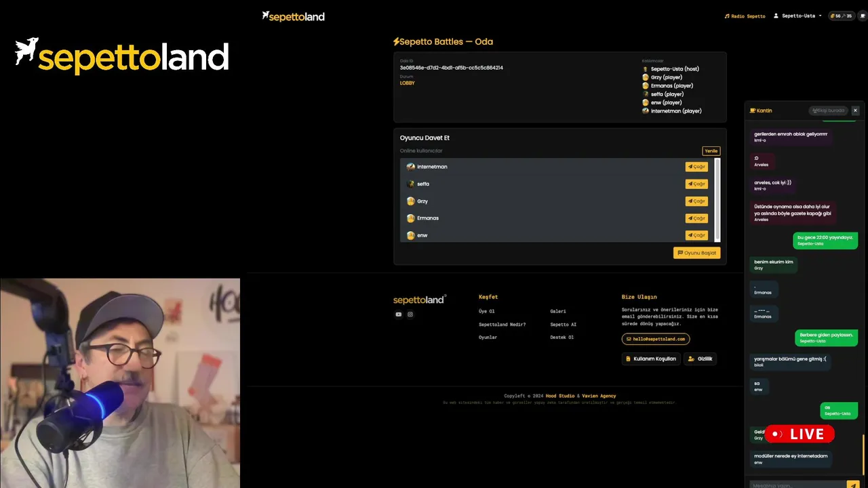Click chat message 'gerilerden emrah ablak geliyorrrrr'

click(791, 137)
